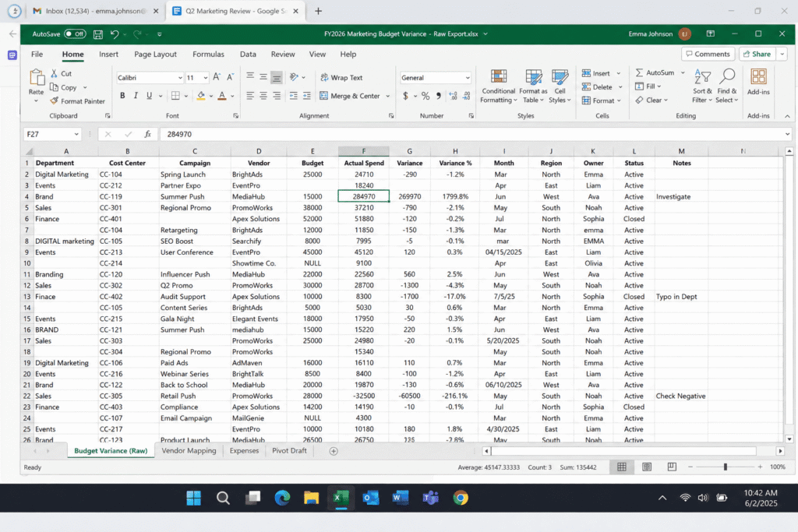
Task: Click the Insert Function fx icon
Action: click(147, 134)
